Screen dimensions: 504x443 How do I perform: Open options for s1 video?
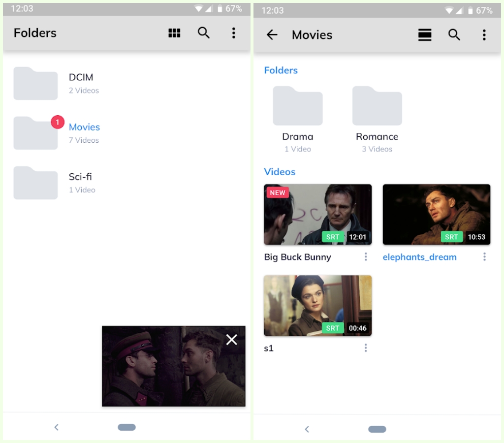point(366,348)
